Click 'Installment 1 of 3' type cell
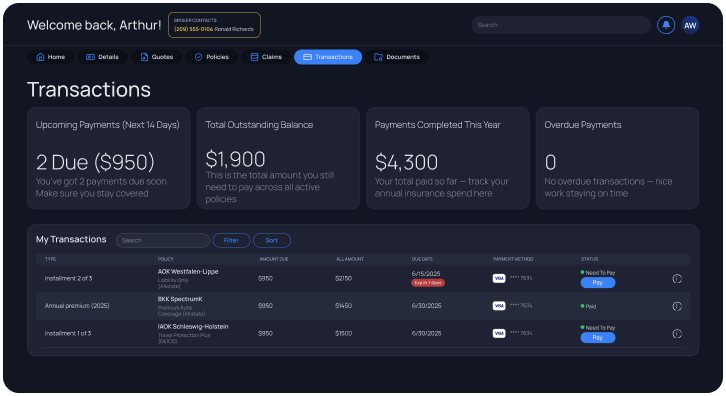The image size is (726, 396). tap(68, 333)
